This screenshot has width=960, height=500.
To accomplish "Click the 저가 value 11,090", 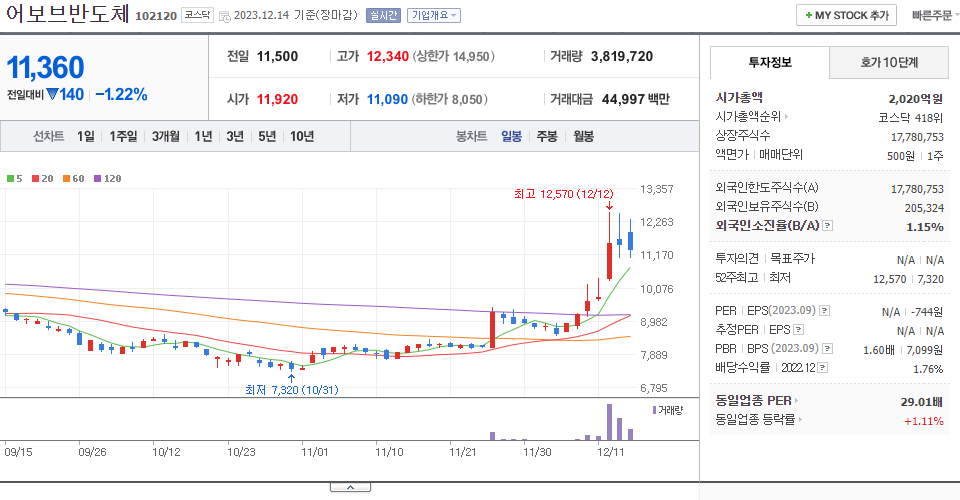I will coord(387,99).
